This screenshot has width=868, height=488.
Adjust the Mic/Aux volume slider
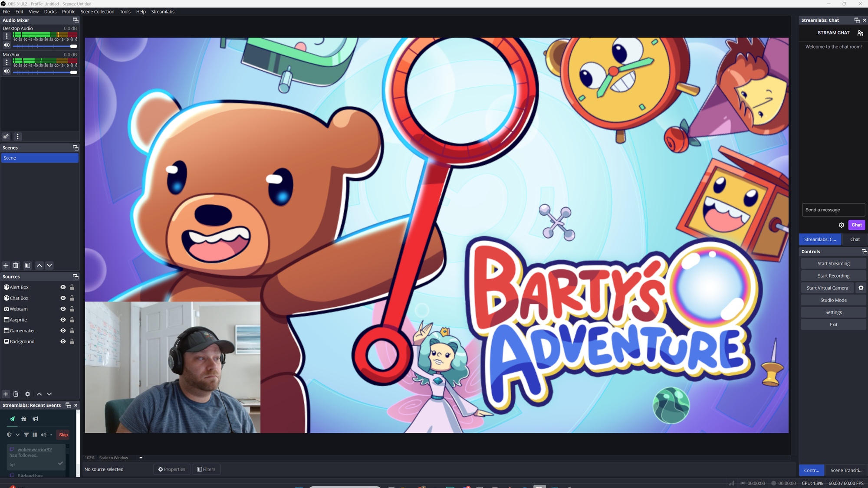[45, 72]
